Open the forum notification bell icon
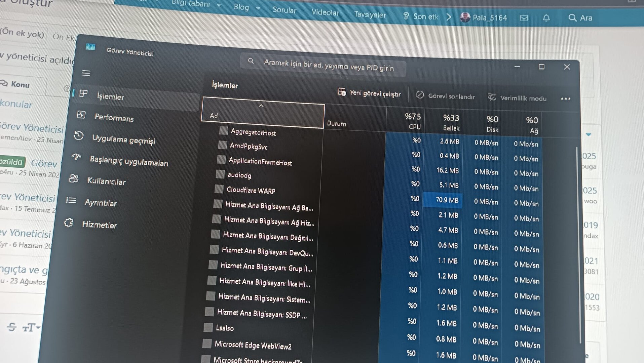The width and height of the screenshot is (644, 363). click(x=546, y=18)
